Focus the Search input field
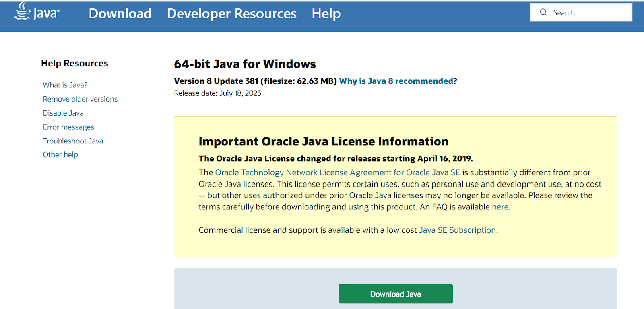 (581, 12)
